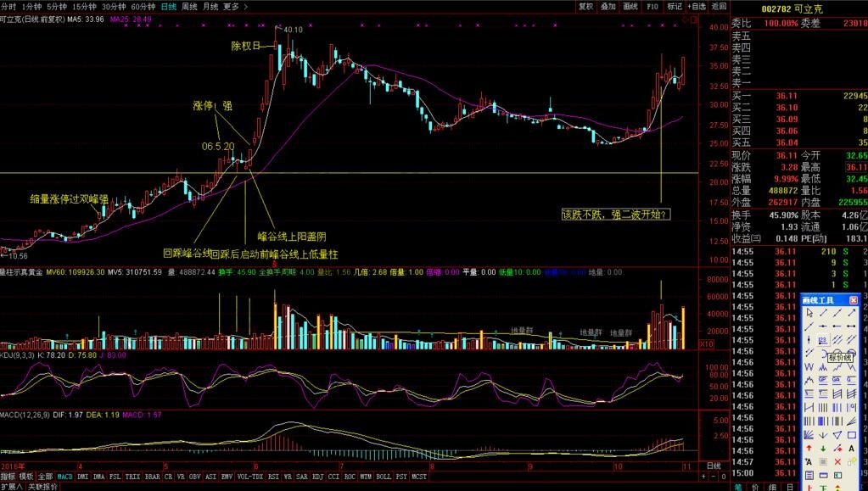Select the BOLL indicator tab
The image size is (868, 491).
click(x=383, y=477)
